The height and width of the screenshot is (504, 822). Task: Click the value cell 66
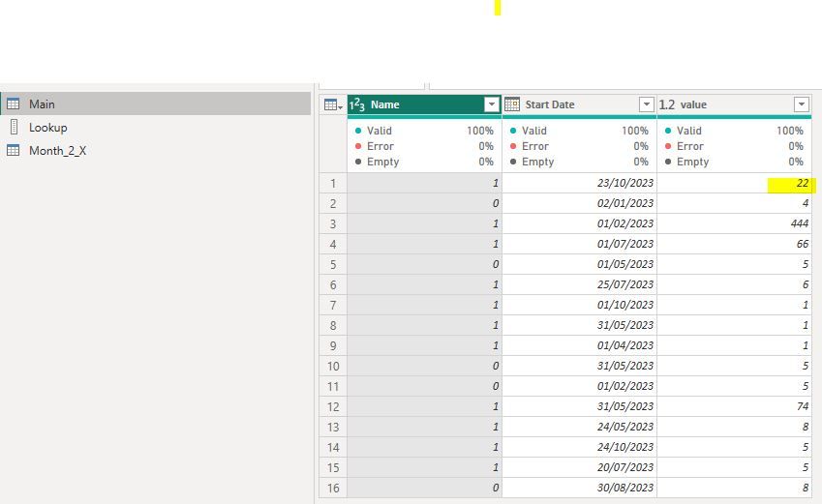[735, 244]
